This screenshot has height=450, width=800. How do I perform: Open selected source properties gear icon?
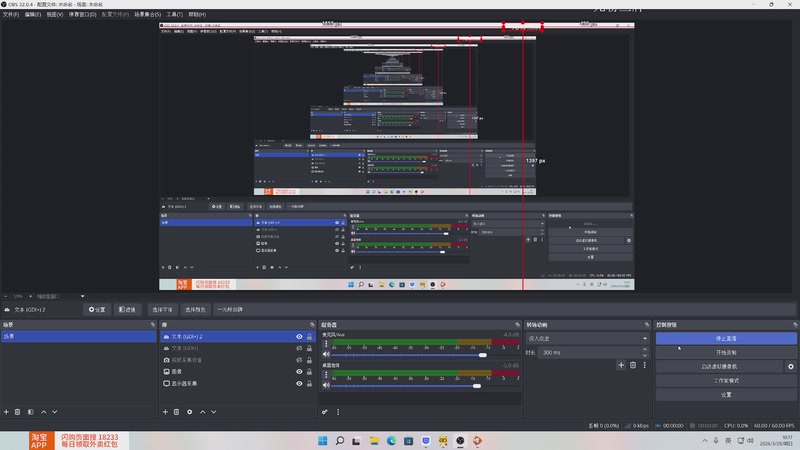click(190, 412)
